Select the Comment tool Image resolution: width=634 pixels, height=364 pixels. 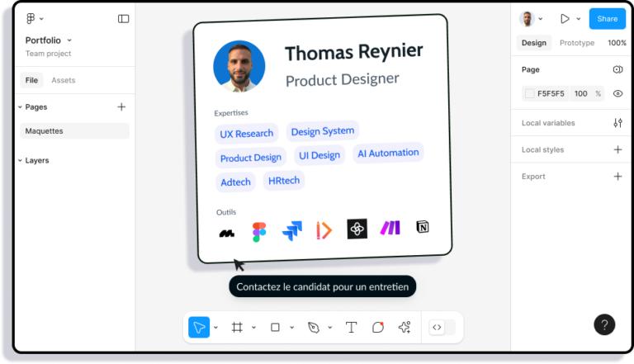(378, 327)
